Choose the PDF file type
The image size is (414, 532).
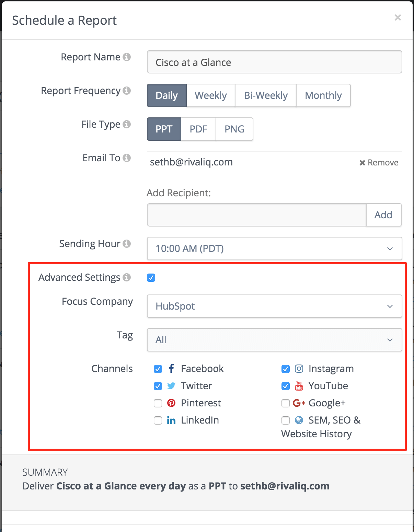(x=198, y=129)
